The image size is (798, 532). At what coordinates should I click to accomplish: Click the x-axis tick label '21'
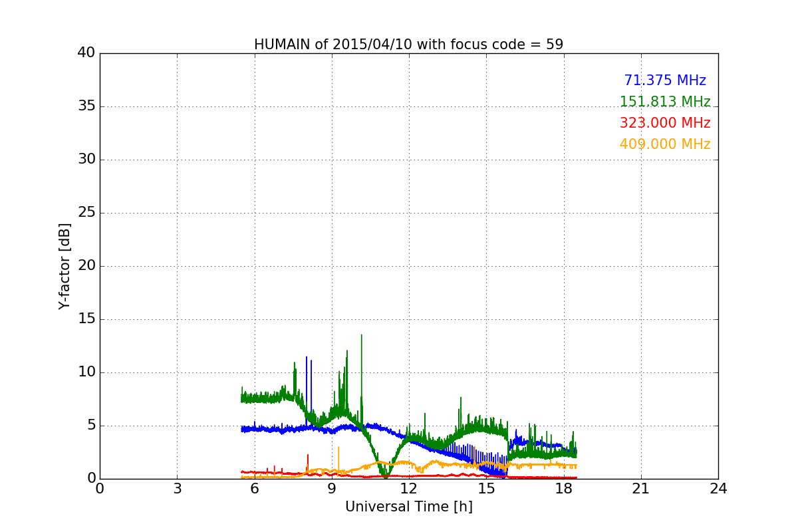pyautogui.click(x=641, y=488)
